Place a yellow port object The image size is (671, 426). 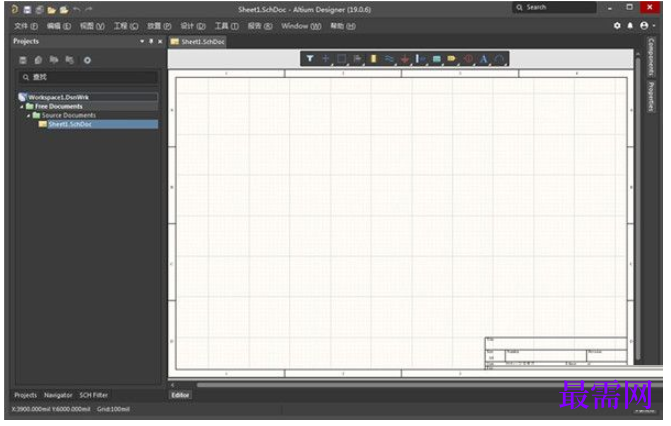click(452, 59)
